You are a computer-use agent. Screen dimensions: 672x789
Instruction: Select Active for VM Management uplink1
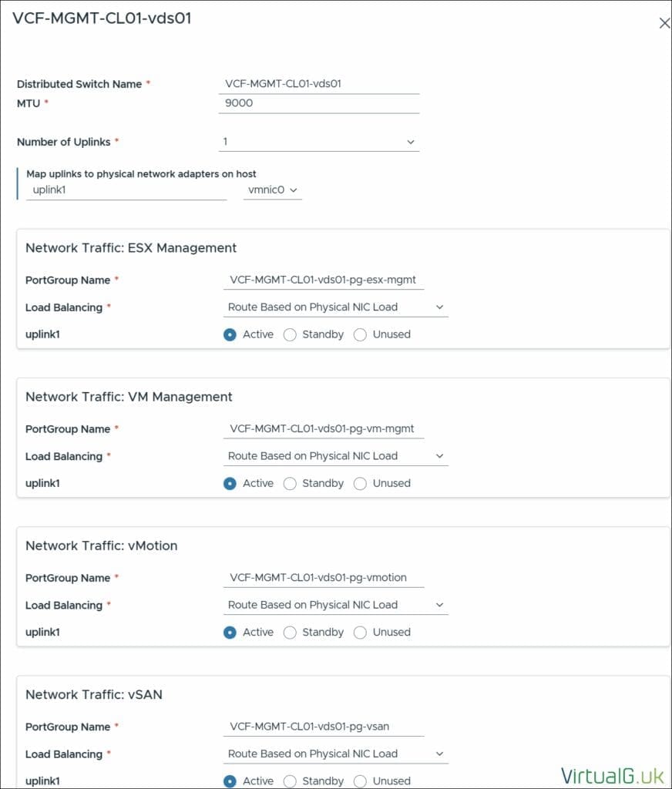click(230, 483)
